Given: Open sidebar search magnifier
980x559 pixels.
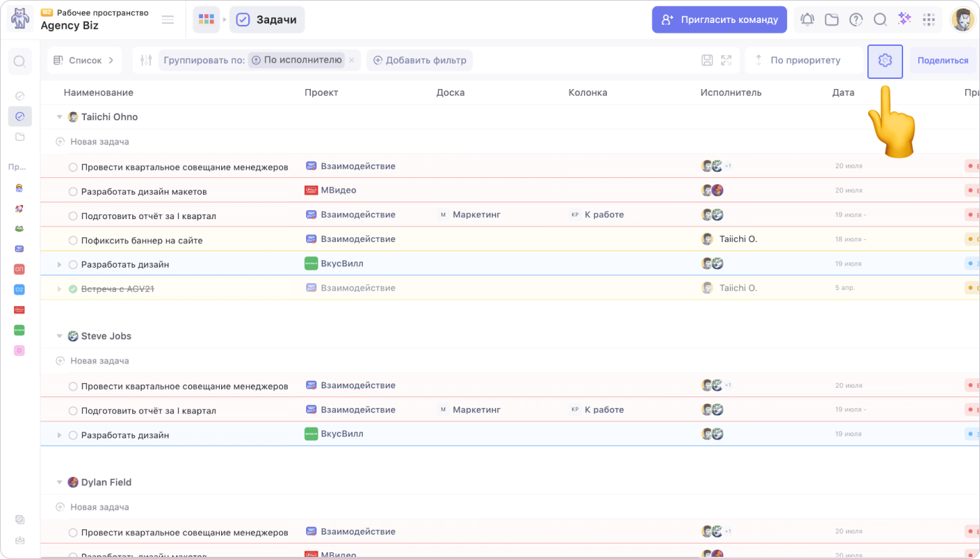Looking at the screenshot, I should (x=20, y=62).
